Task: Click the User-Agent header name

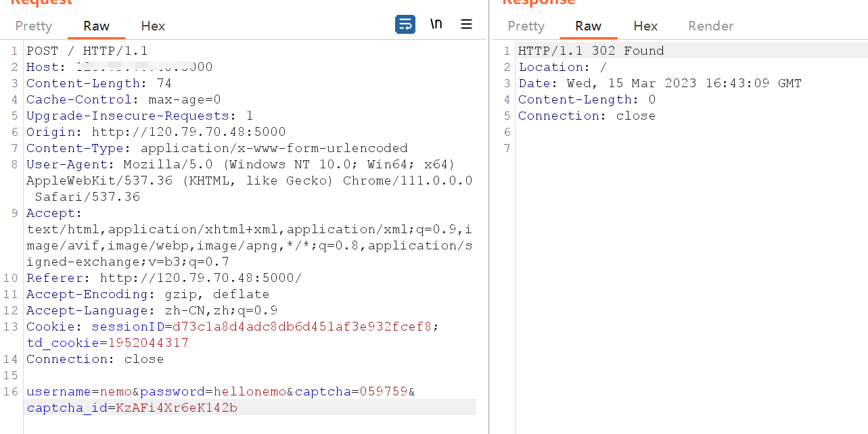Action: [66, 164]
